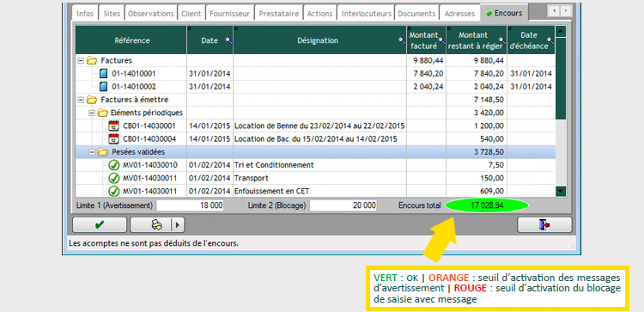Screen dimensions: 644x312
Task: Select row 01-14010001
Action: point(315,74)
